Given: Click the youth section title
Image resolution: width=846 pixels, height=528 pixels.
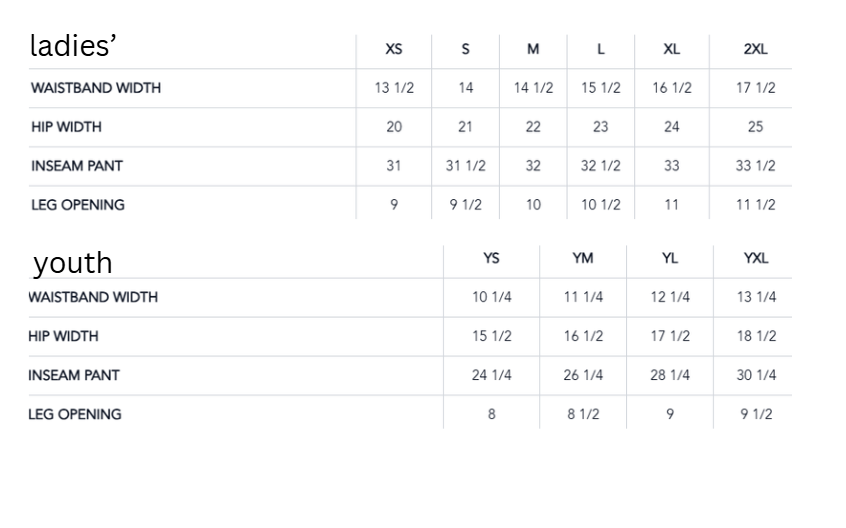Looking at the screenshot, I should click(x=73, y=263).
